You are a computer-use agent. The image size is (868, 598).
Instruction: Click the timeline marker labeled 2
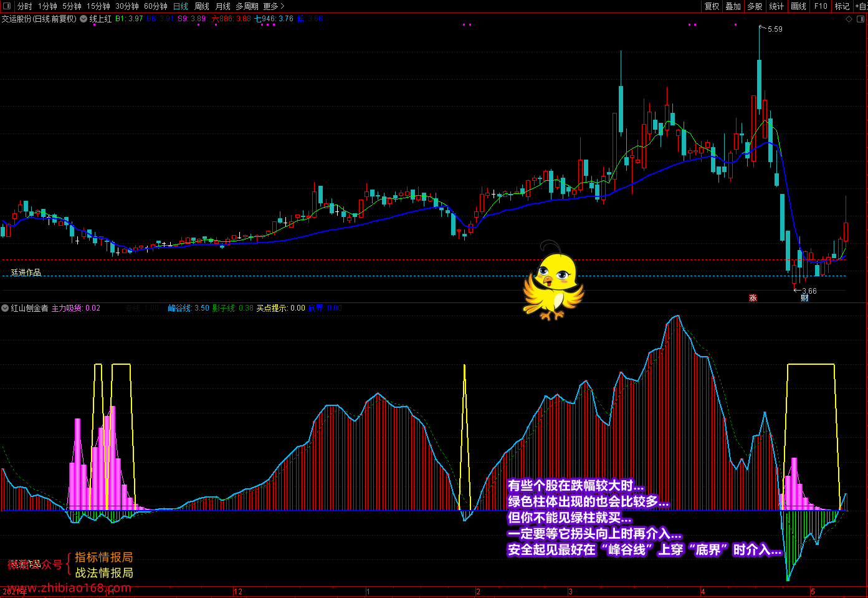tap(479, 592)
